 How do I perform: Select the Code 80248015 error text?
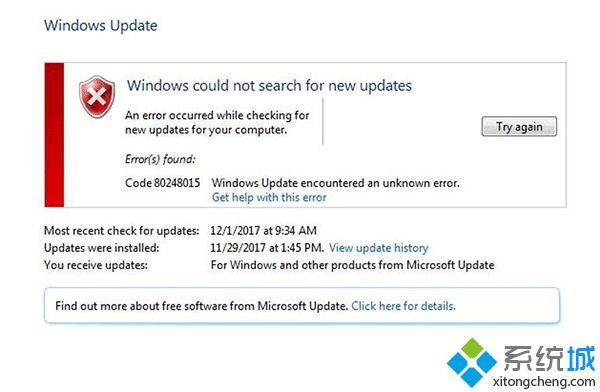pos(163,183)
